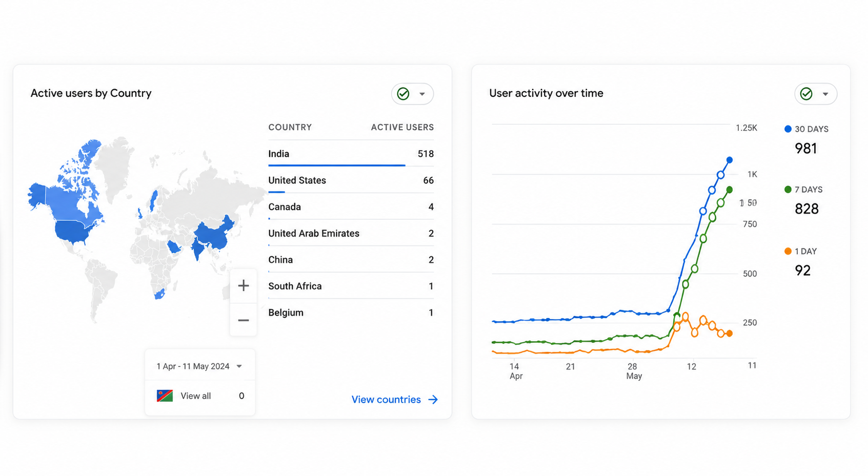This screenshot has width=868, height=476.
Task: Open the View countries link
Action: (395, 400)
